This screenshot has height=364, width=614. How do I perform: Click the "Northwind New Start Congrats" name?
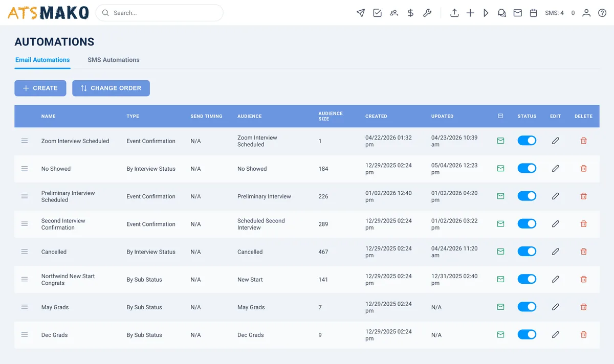click(68, 280)
